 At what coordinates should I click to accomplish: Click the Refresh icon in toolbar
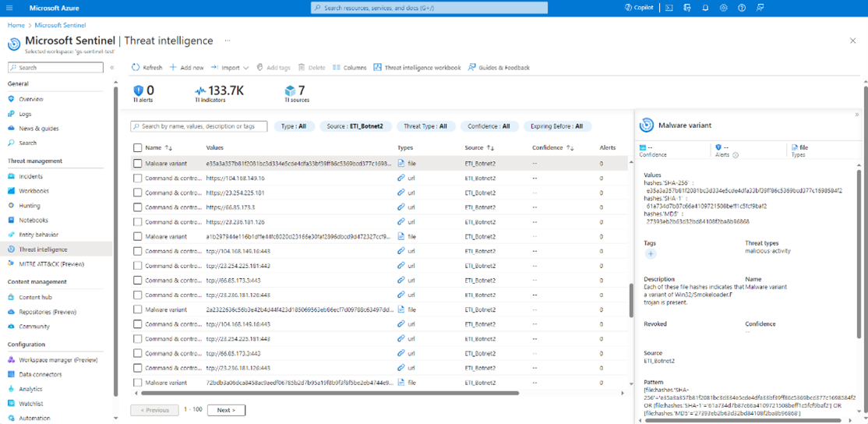coord(136,68)
